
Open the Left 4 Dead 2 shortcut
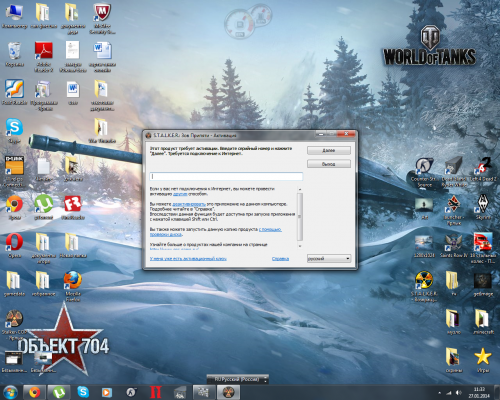483,169
